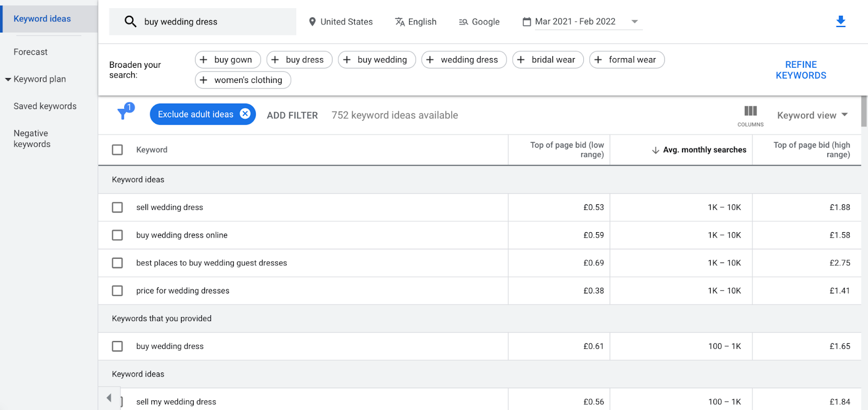Screen dimensions: 868x410
Task: Open the date range dropdown arrow
Action: [x=634, y=22]
